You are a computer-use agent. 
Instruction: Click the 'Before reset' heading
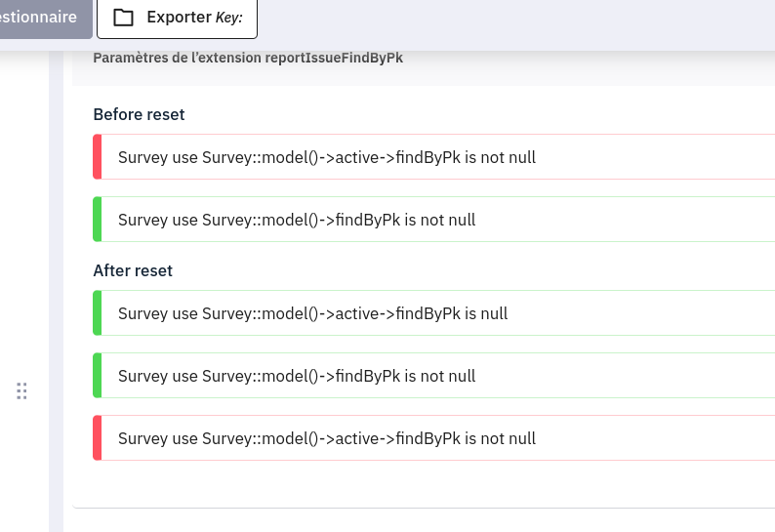(x=139, y=114)
